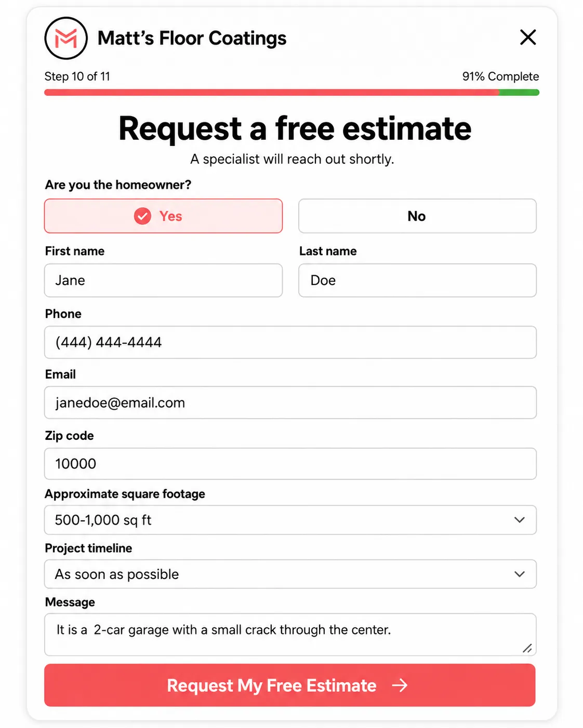Open the Project timeline dropdown
The width and height of the screenshot is (583, 728).
click(290, 574)
